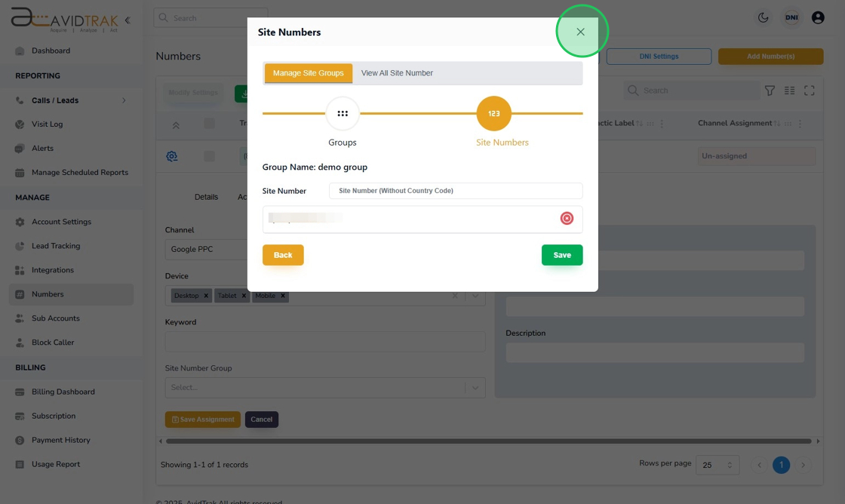Screen dimensions: 845x504
Task: Open the table filter funnel icon
Action: pos(770,91)
